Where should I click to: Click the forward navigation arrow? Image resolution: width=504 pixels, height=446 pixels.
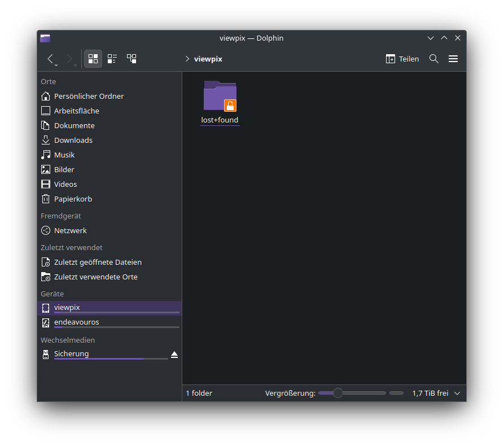coord(69,59)
